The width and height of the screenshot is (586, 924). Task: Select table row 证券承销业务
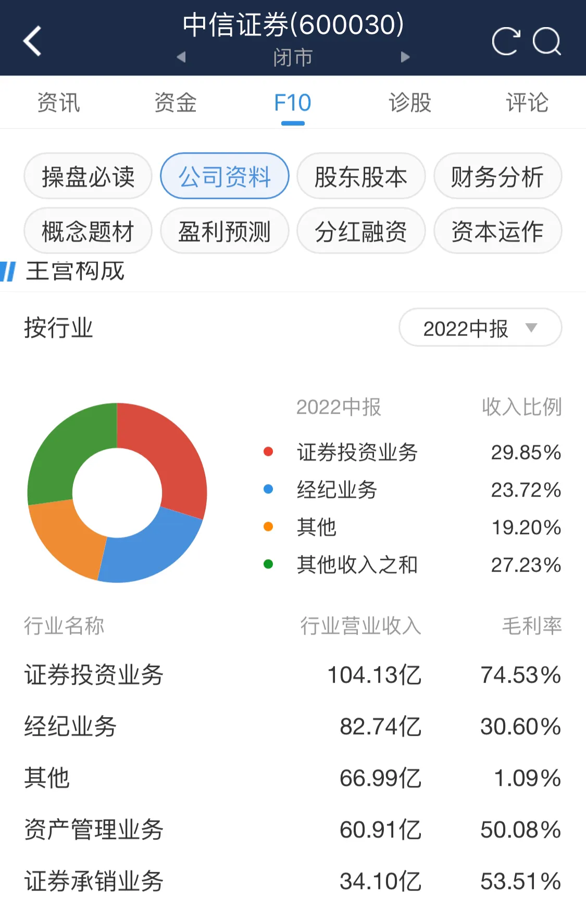tap(293, 881)
